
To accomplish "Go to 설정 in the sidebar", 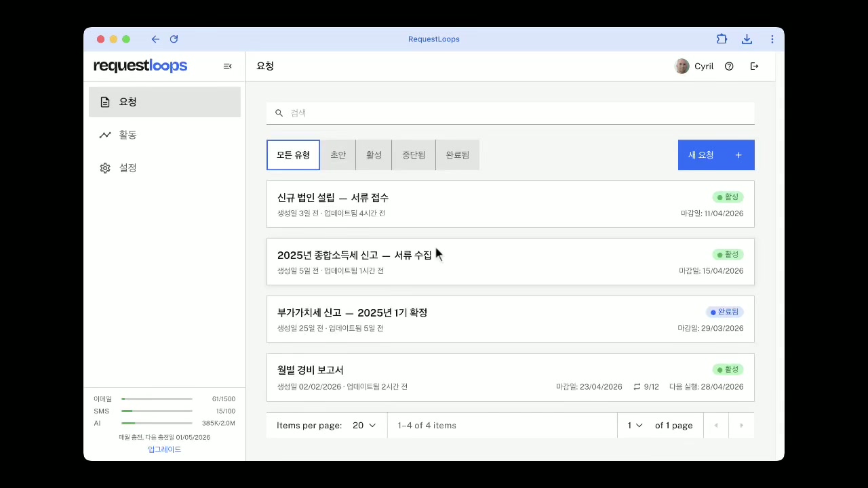I will click(x=127, y=168).
